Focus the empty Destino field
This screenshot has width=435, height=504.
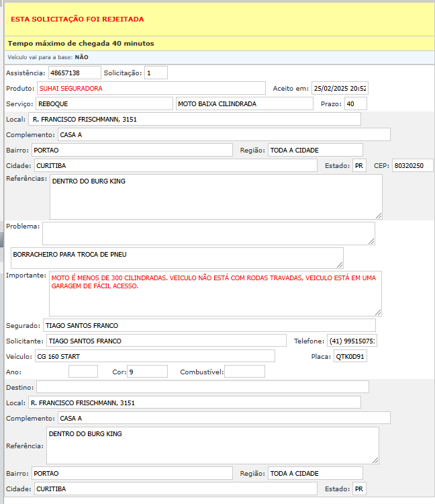tap(202, 386)
